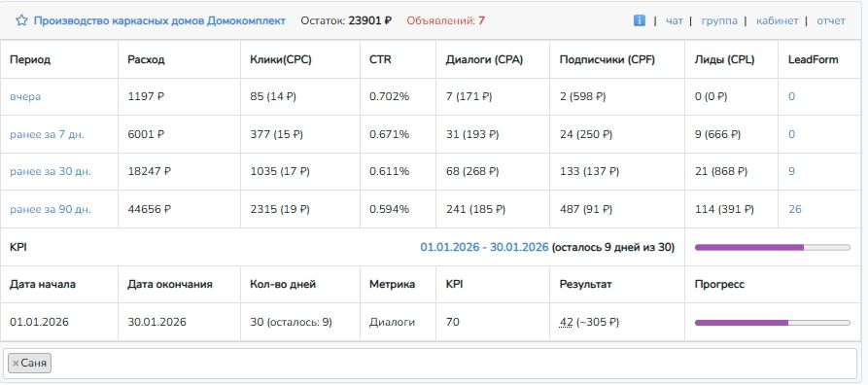
Task: Open LeadForm count 9 link
Action: pos(791,172)
